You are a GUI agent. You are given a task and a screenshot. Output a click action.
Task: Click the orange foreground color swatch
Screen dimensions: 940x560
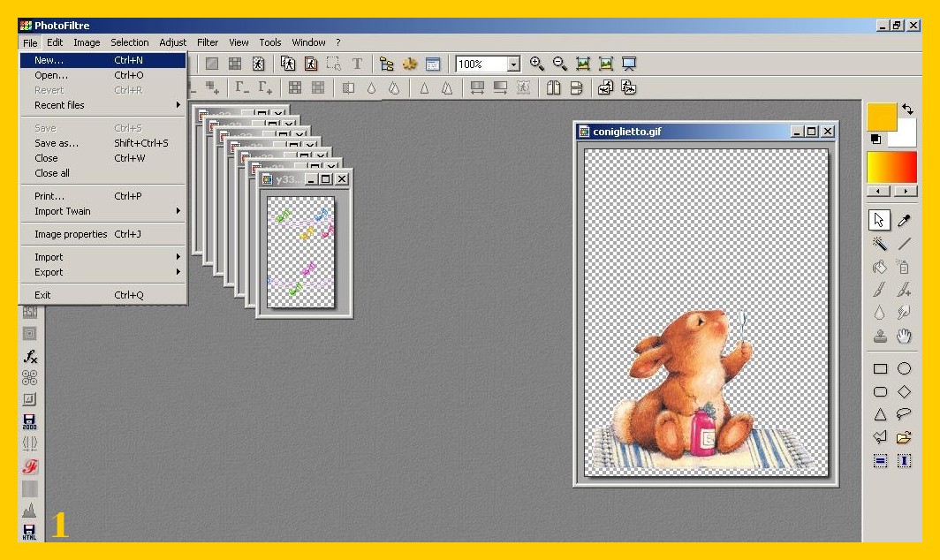(x=881, y=117)
